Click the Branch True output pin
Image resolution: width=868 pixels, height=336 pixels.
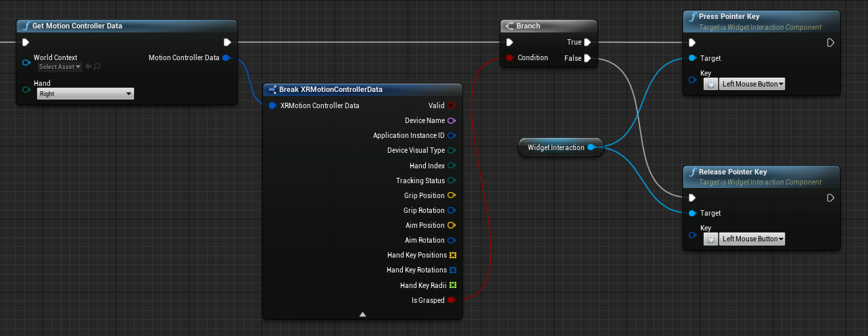click(588, 43)
